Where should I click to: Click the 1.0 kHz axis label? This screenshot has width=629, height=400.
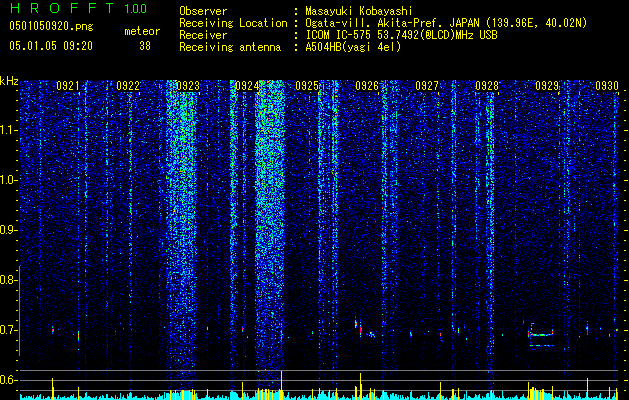click(9, 180)
